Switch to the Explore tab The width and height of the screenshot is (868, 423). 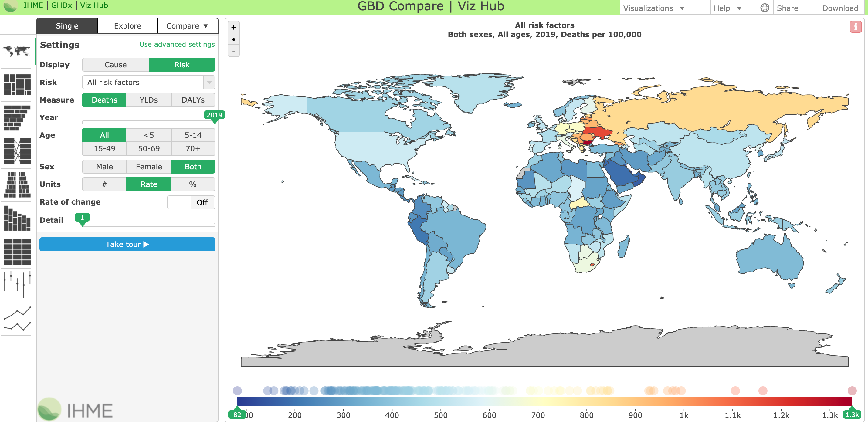127,25
